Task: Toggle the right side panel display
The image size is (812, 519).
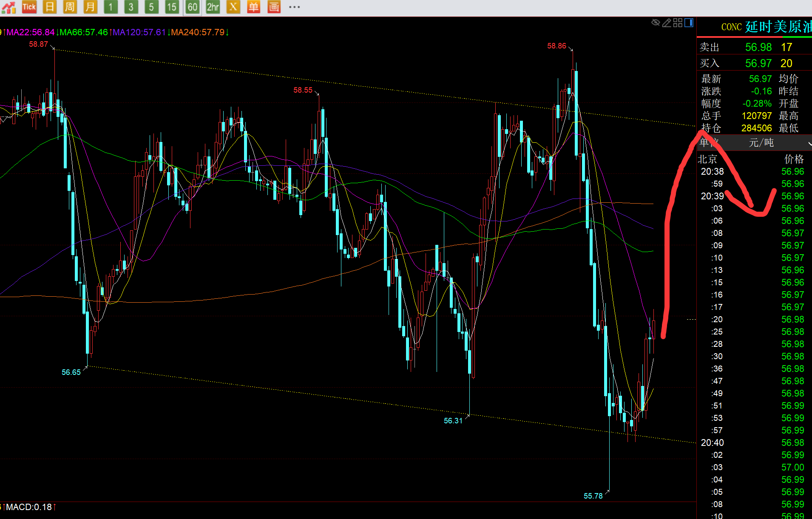Action: point(689,23)
